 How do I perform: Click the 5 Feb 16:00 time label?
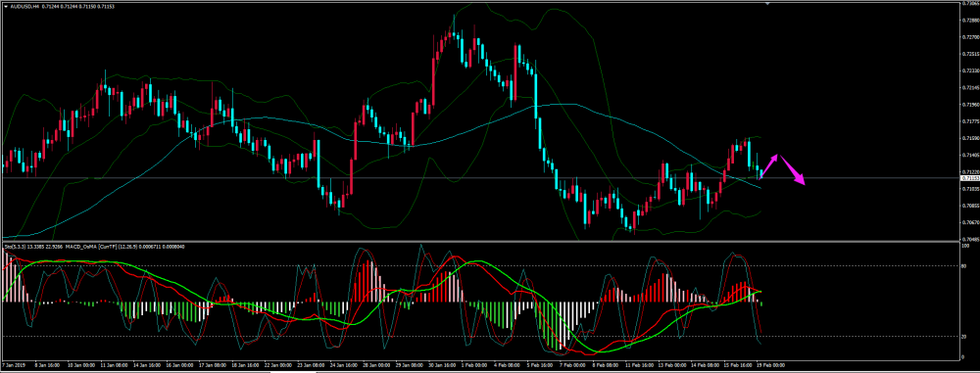540,365
